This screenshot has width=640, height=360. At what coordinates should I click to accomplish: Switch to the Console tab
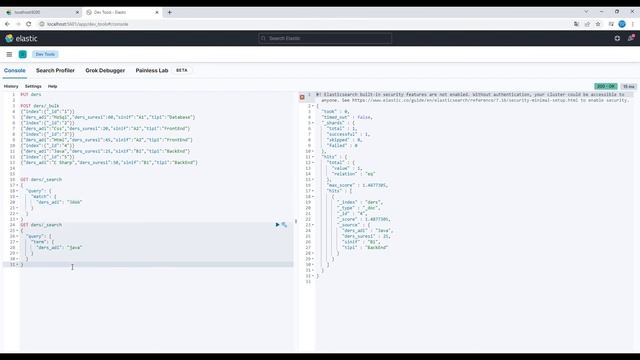click(x=15, y=71)
